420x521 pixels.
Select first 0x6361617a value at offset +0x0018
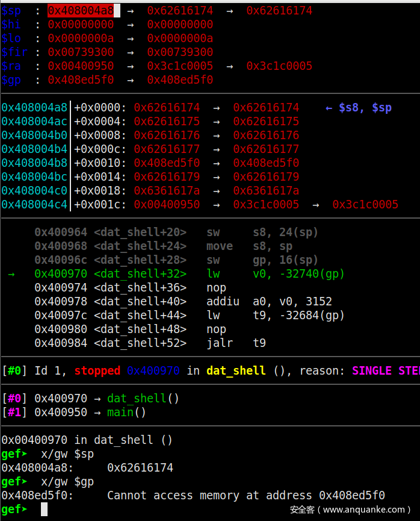click(167, 191)
